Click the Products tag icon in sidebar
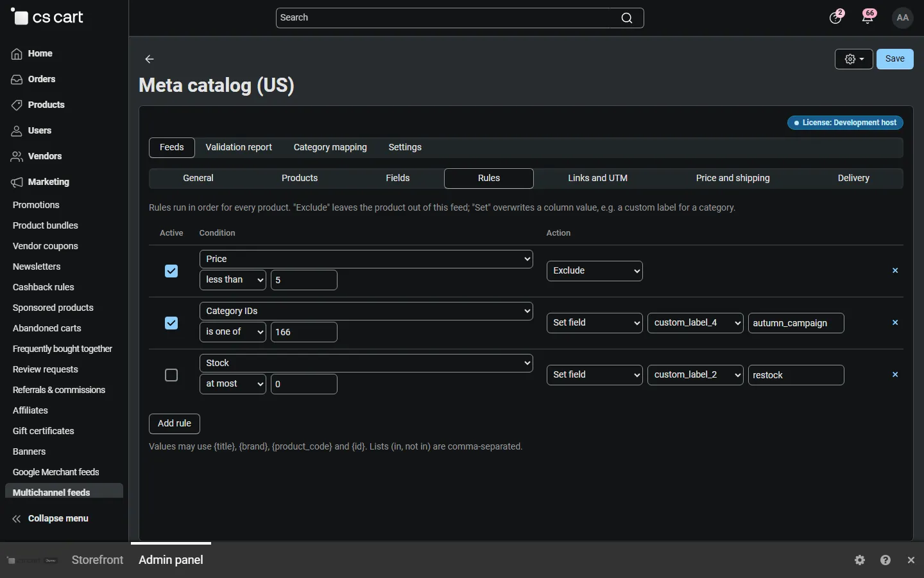The height and width of the screenshot is (578, 924). point(17,105)
